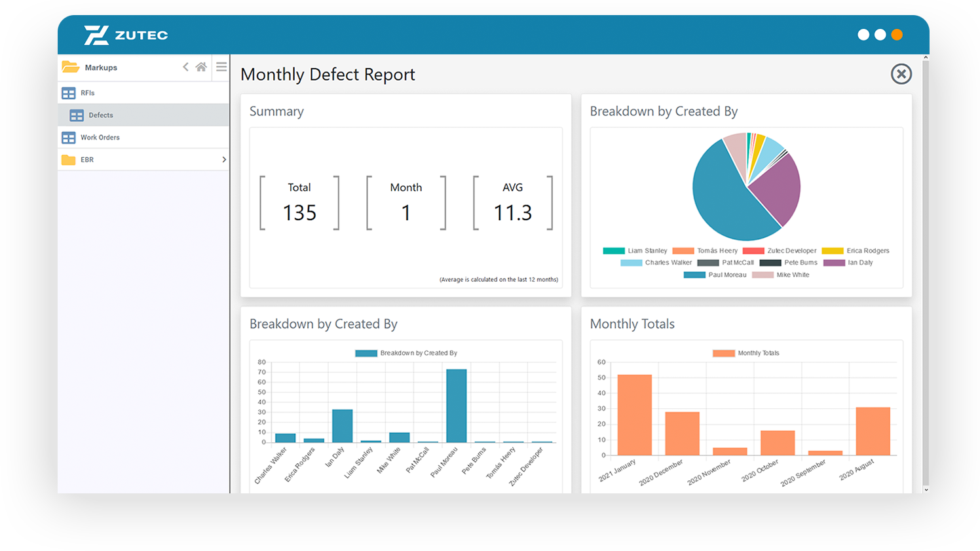Click the RFIs table icon
980x551 pixels.
coord(68,93)
